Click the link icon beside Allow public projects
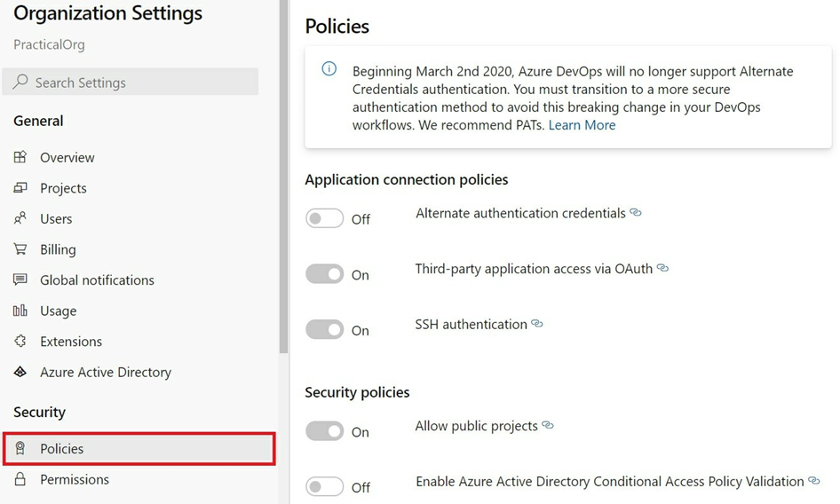 [548, 425]
